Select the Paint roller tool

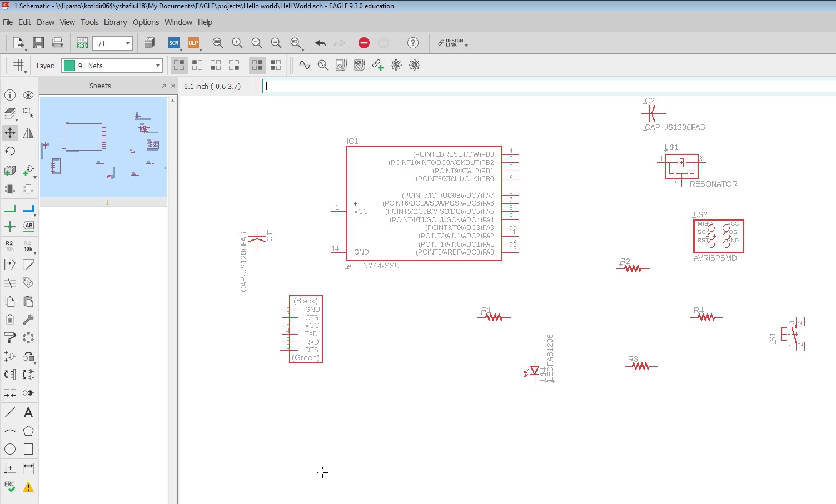(10, 337)
